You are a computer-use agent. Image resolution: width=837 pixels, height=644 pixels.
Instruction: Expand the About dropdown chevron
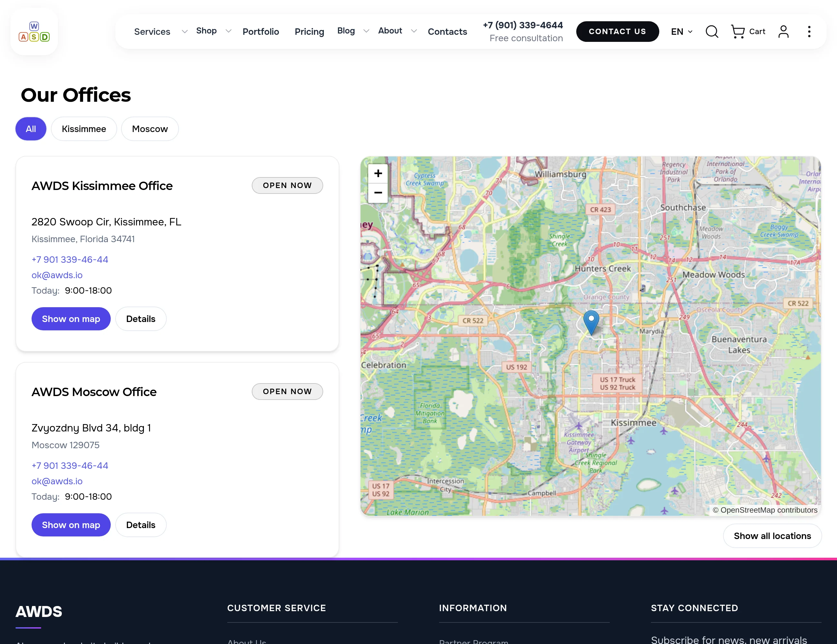[x=414, y=31]
